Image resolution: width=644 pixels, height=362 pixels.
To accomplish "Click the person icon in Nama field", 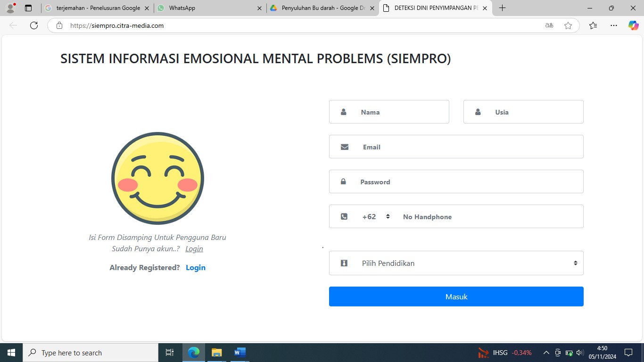I will tap(344, 112).
